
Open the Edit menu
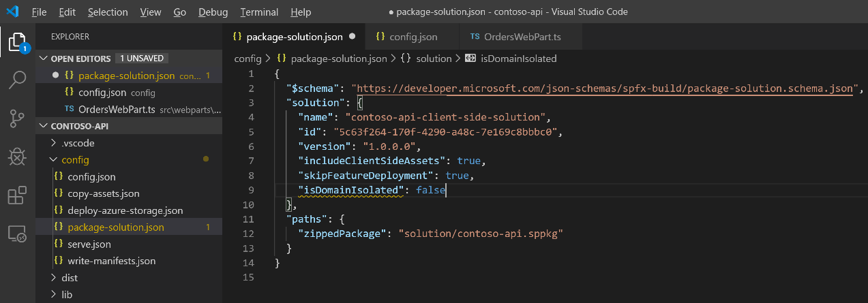pos(68,12)
